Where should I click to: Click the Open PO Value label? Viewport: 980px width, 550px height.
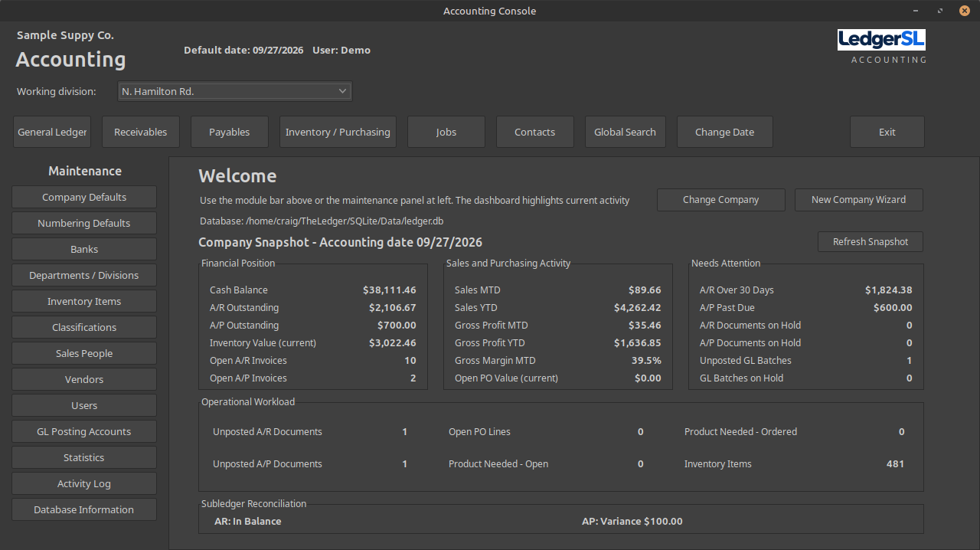(x=507, y=378)
